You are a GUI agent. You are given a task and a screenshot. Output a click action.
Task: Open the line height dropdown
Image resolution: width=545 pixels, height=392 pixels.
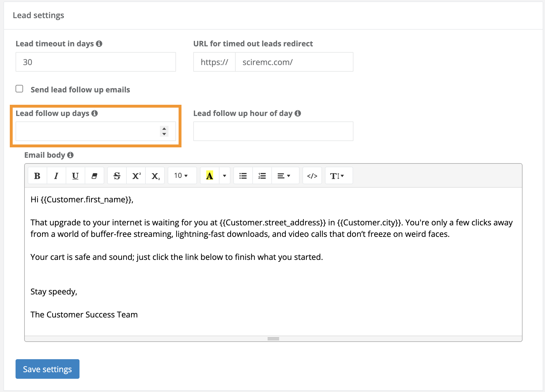tap(338, 175)
